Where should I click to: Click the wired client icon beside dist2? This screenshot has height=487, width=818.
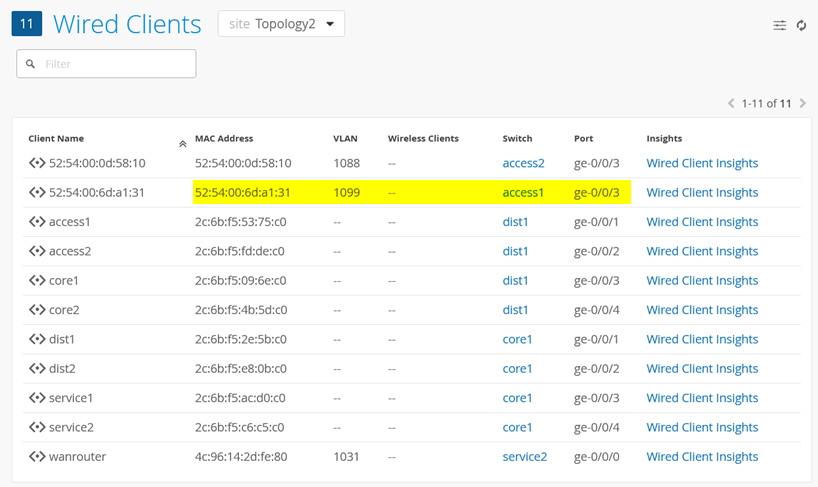coord(37,369)
